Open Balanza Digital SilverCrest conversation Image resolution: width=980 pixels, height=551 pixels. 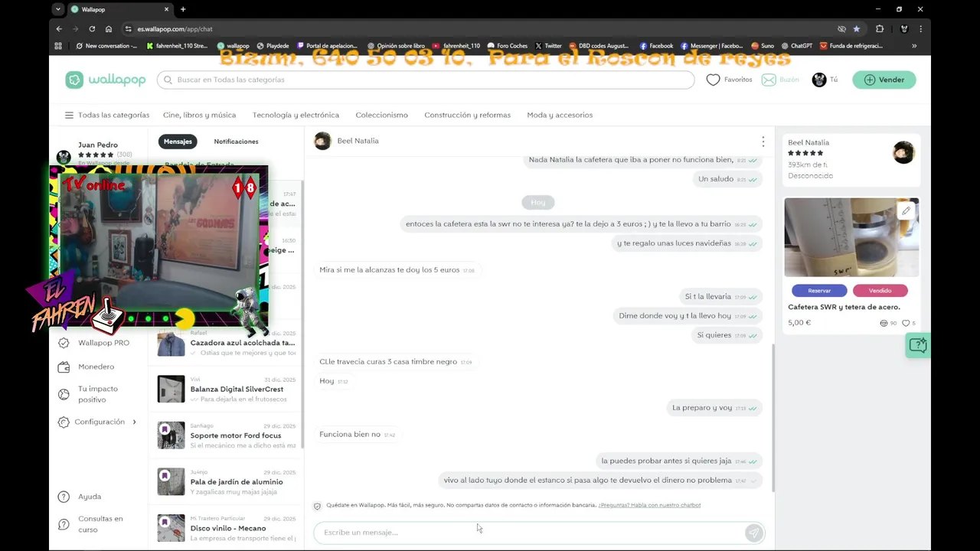click(227, 389)
